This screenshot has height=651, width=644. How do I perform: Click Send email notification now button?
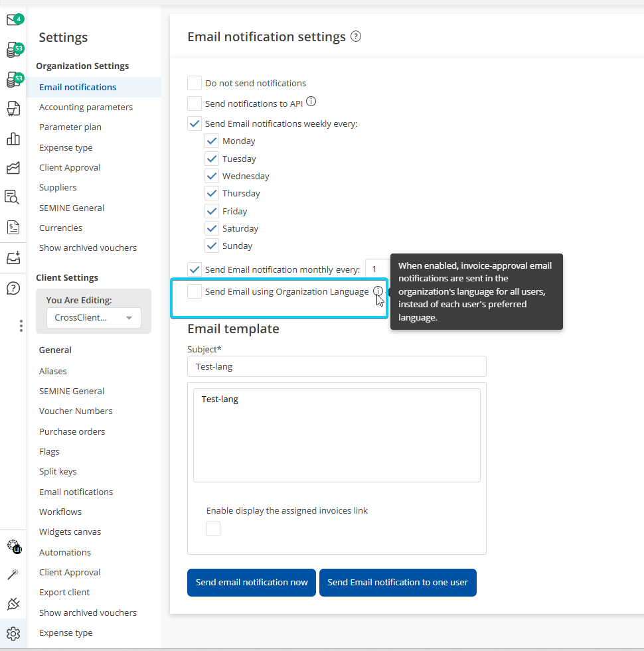click(252, 583)
